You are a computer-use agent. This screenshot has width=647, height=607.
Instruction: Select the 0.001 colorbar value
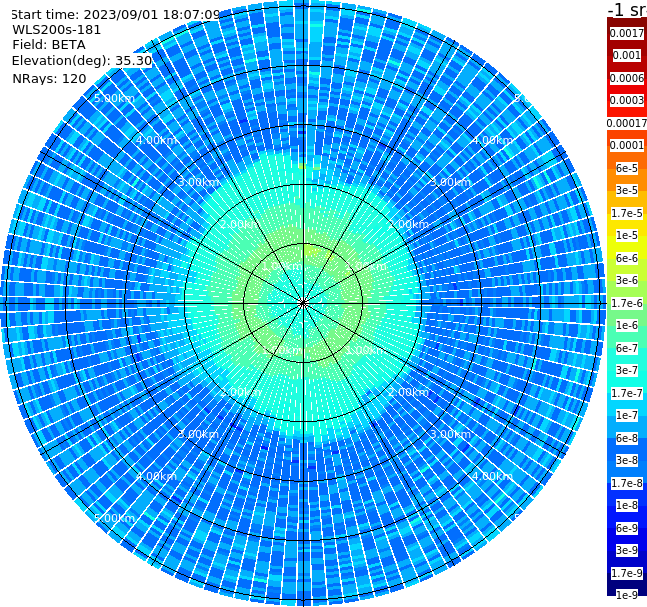tap(627, 55)
